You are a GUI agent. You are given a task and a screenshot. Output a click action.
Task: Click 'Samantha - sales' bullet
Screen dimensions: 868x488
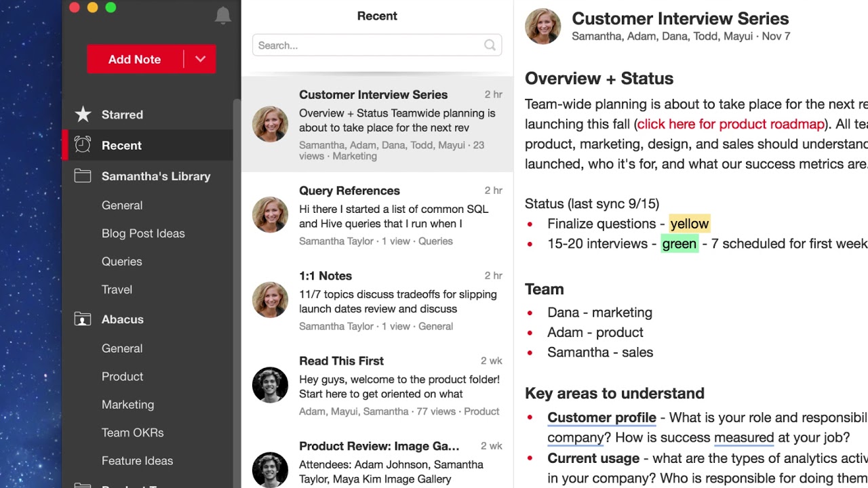tap(600, 352)
